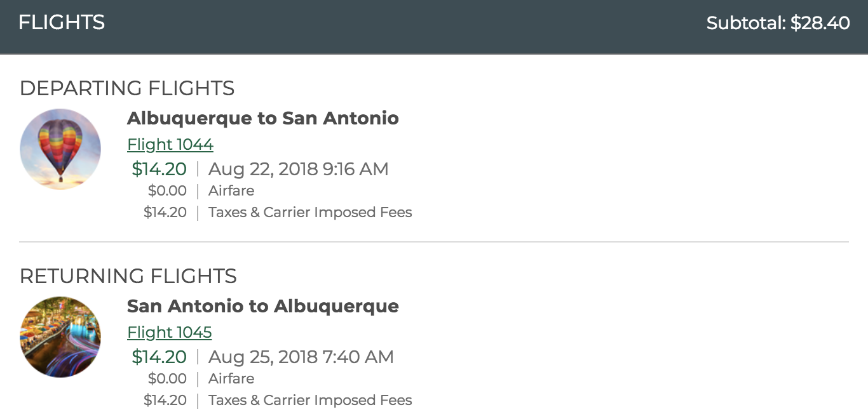Click the Aug 22, 2018 9:16 AM date
This screenshot has width=868, height=419.
tap(298, 169)
